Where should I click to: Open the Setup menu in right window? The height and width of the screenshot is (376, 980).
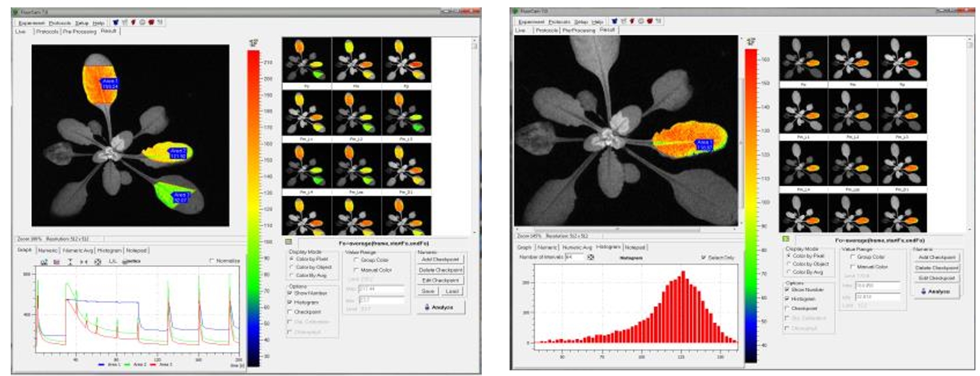click(x=581, y=22)
